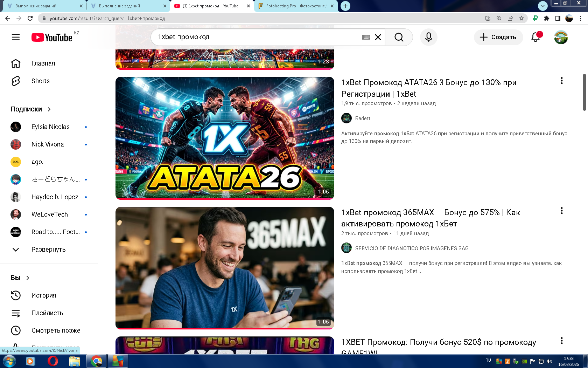Open options menu for ATATA26 video
This screenshot has width=588, height=368.
(562, 81)
